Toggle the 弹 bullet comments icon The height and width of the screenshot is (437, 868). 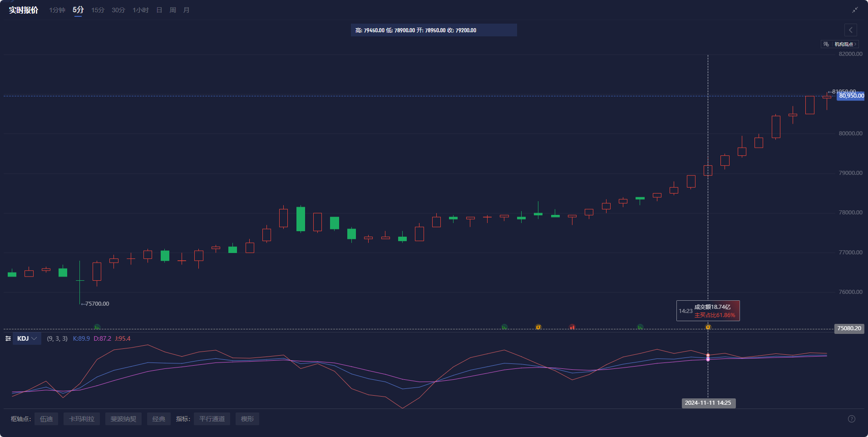tap(826, 44)
